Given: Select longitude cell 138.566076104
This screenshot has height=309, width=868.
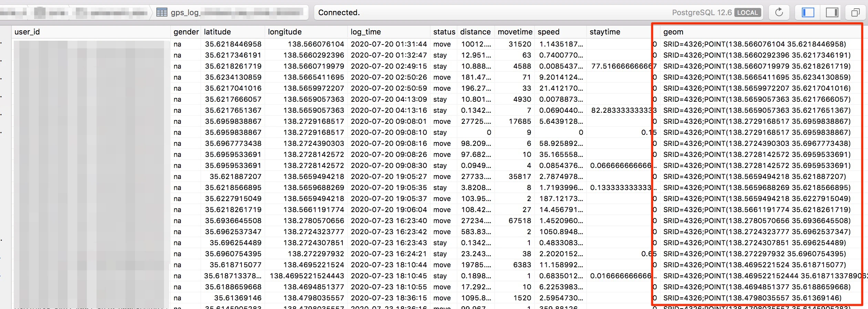Looking at the screenshot, I should [x=316, y=44].
